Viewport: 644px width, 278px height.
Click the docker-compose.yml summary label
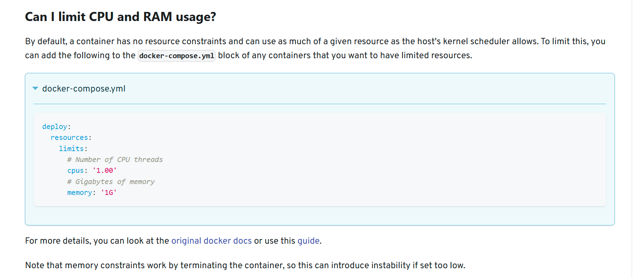84,89
